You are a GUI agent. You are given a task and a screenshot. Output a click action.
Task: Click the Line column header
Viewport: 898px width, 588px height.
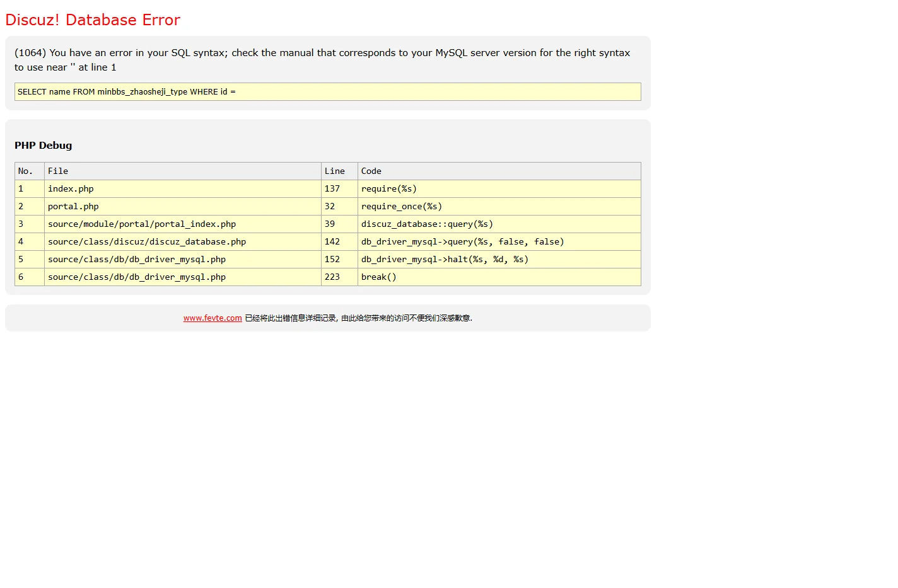click(x=339, y=171)
